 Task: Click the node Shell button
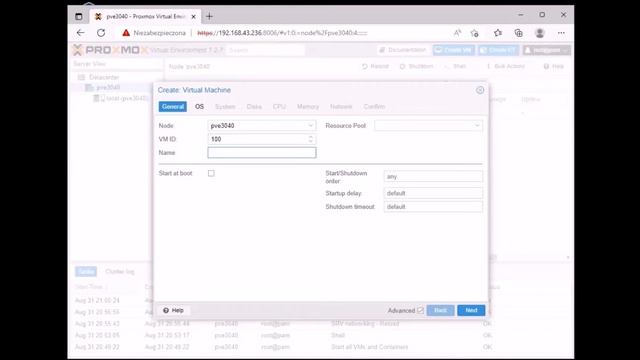click(456, 66)
